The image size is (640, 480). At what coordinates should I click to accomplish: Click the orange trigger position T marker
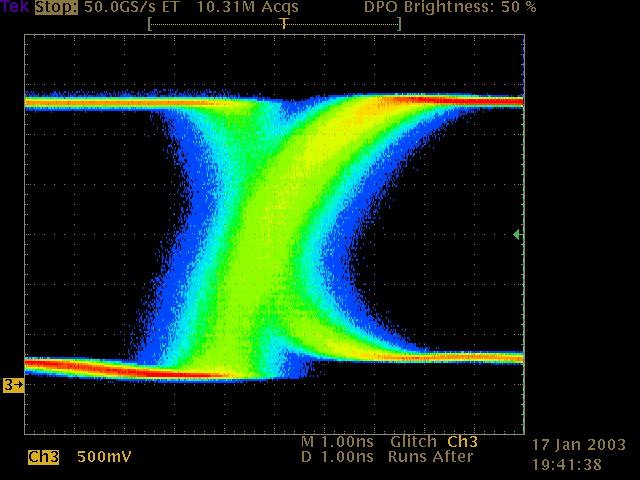(x=284, y=23)
